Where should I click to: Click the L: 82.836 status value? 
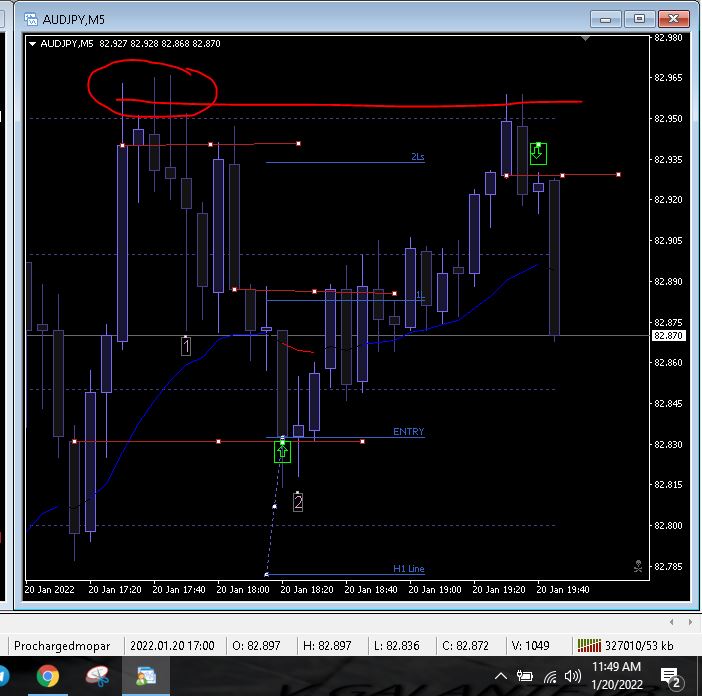tap(397, 645)
